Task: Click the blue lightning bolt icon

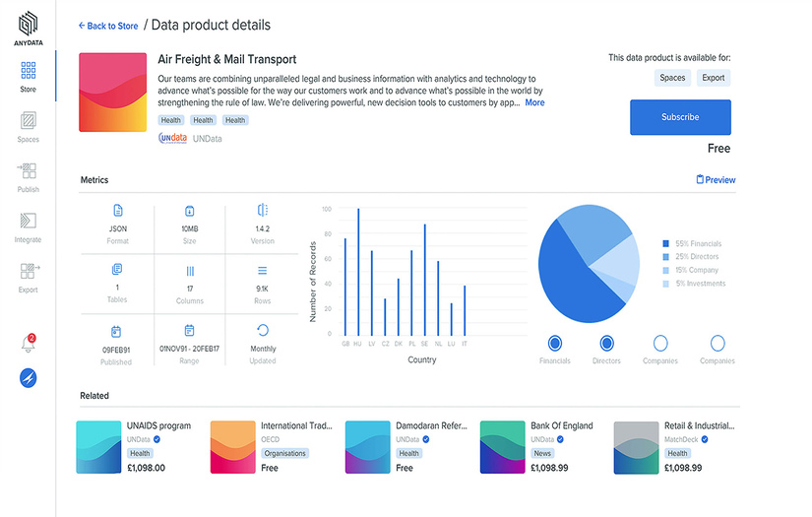Action: pyautogui.click(x=28, y=377)
